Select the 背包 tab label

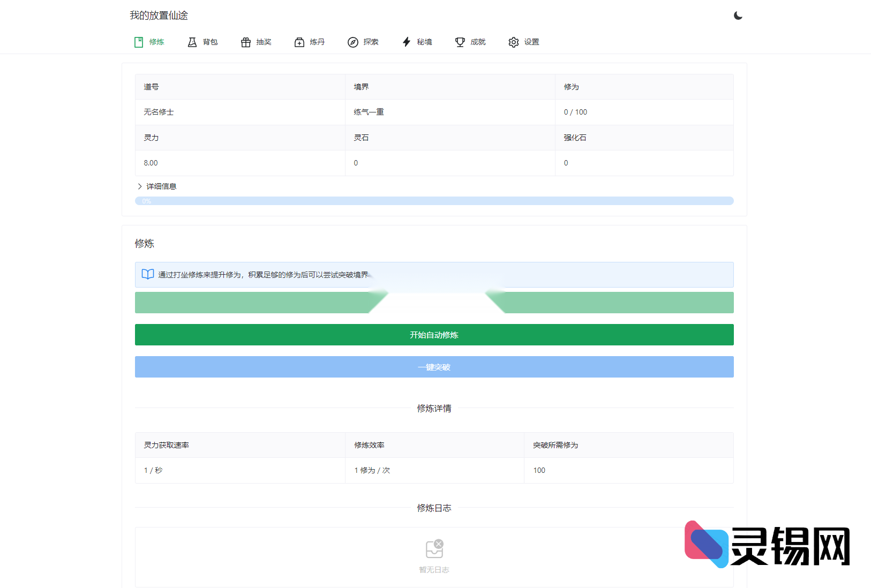[x=210, y=42]
